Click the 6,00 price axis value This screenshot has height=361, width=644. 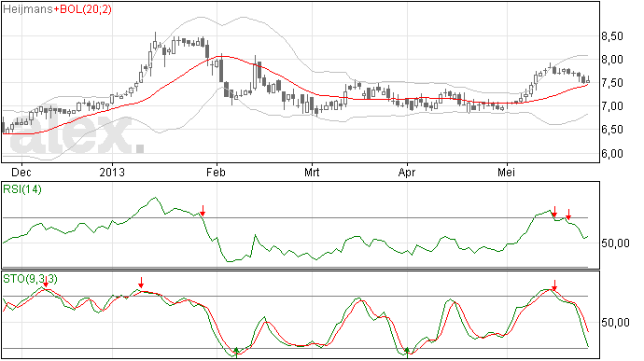coord(612,154)
